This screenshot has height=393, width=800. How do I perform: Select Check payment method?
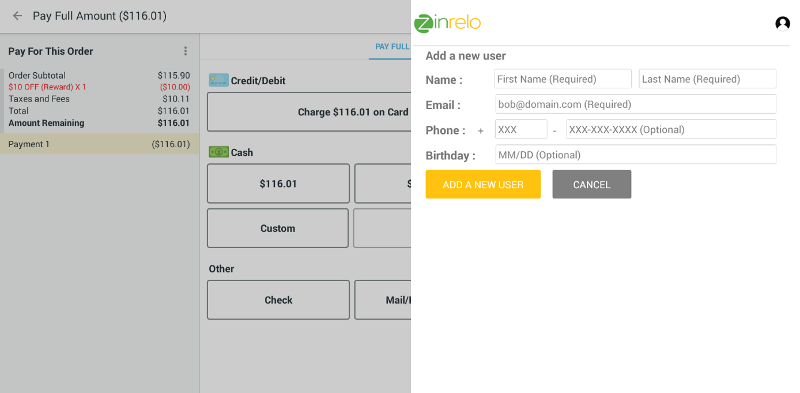(x=278, y=300)
